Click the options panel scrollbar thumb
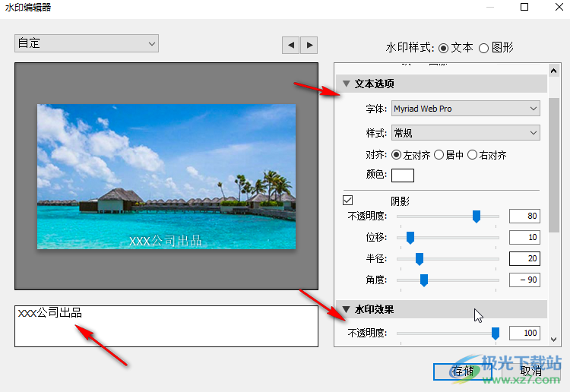The image size is (570, 392). 553,165
